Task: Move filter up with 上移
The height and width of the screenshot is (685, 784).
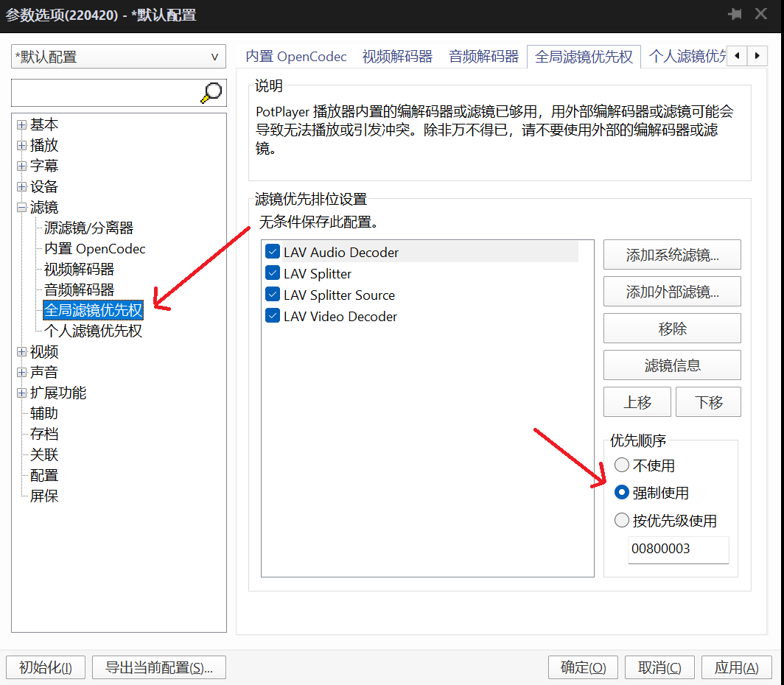Action: pos(637,401)
